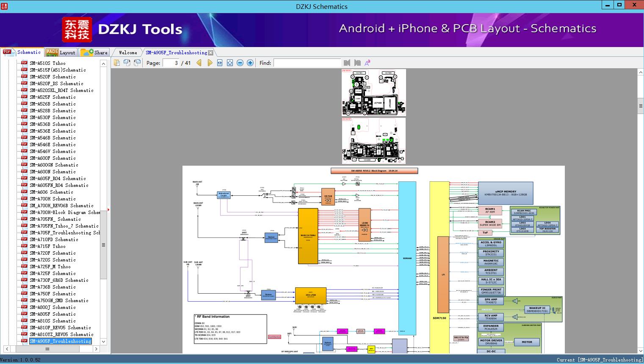Open SM-A530F Schematic
The height and width of the screenshot is (364, 644).
point(53,117)
